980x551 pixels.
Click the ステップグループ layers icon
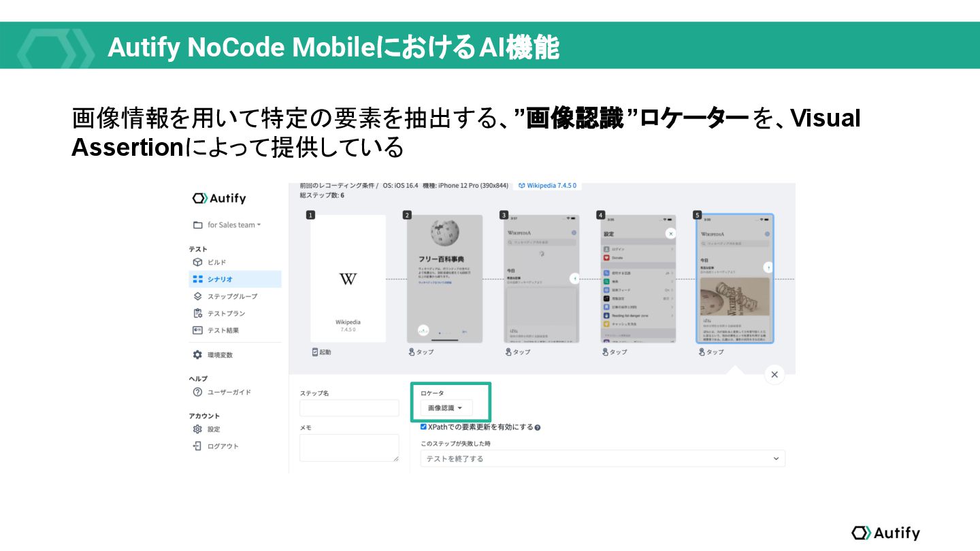(x=197, y=297)
